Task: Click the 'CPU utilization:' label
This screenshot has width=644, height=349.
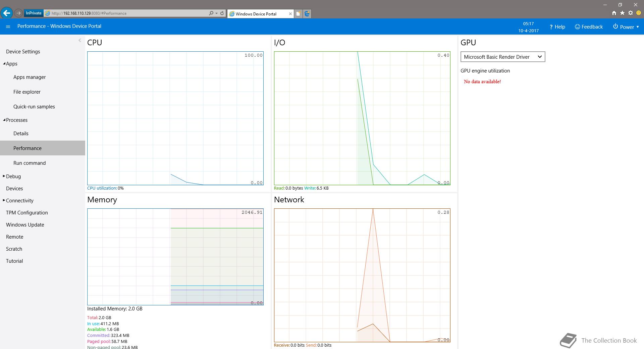Action: click(x=102, y=188)
